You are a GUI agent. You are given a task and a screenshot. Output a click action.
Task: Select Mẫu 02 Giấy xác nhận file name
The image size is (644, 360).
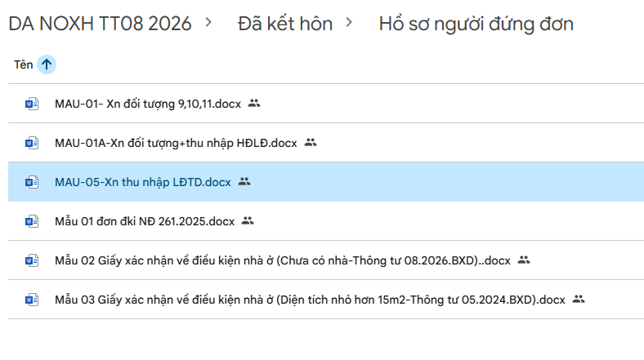click(282, 260)
